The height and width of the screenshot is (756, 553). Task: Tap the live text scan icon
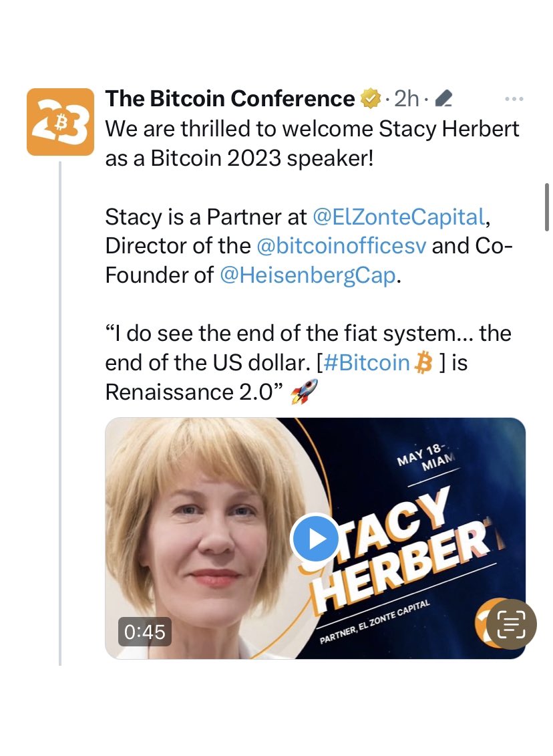(510, 624)
